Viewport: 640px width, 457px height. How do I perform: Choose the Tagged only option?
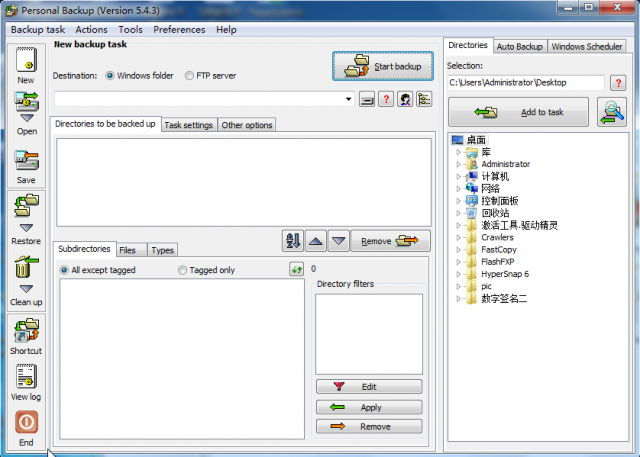point(182,270)
